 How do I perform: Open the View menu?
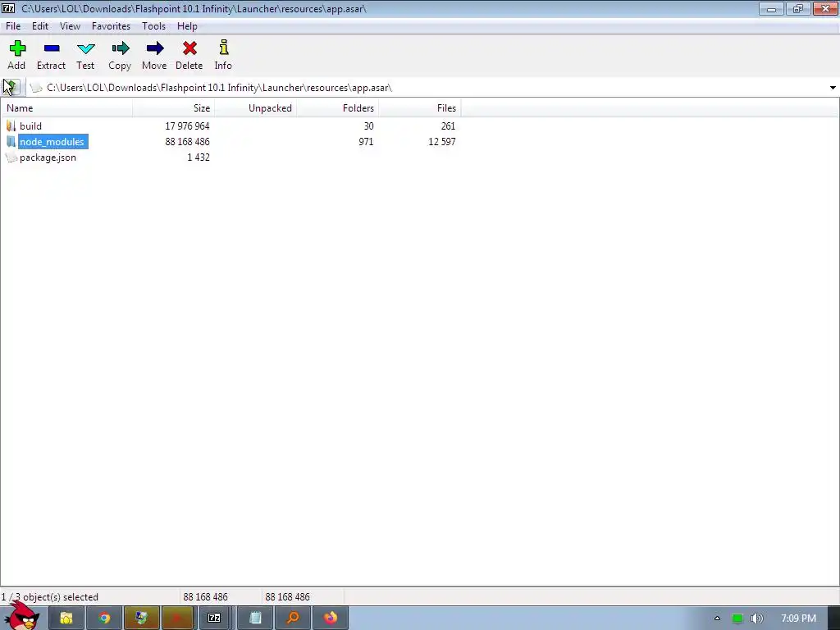(70, 25)
